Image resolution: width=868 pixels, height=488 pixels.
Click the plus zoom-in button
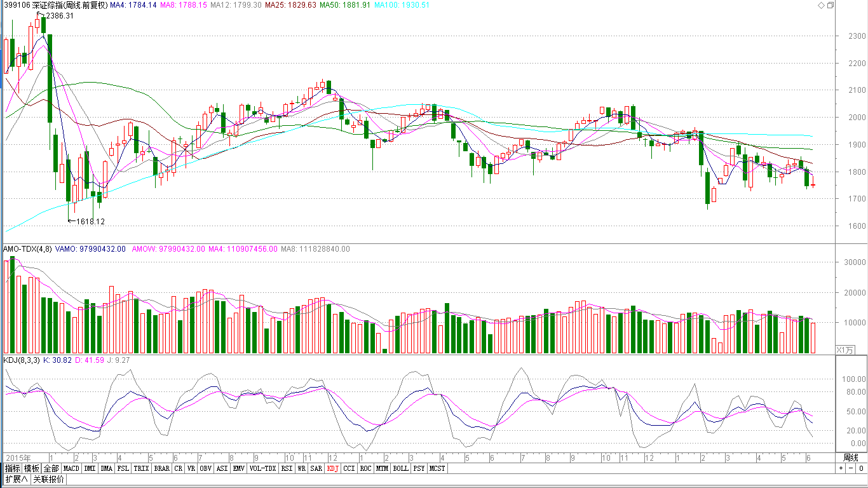coord(841,468)
